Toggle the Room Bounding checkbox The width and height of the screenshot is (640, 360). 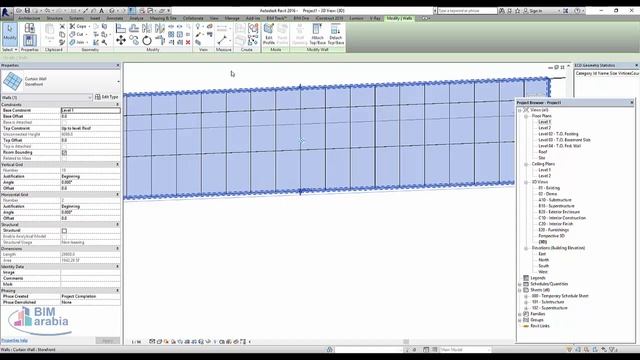pyautogui.click(x=64, y=152)
